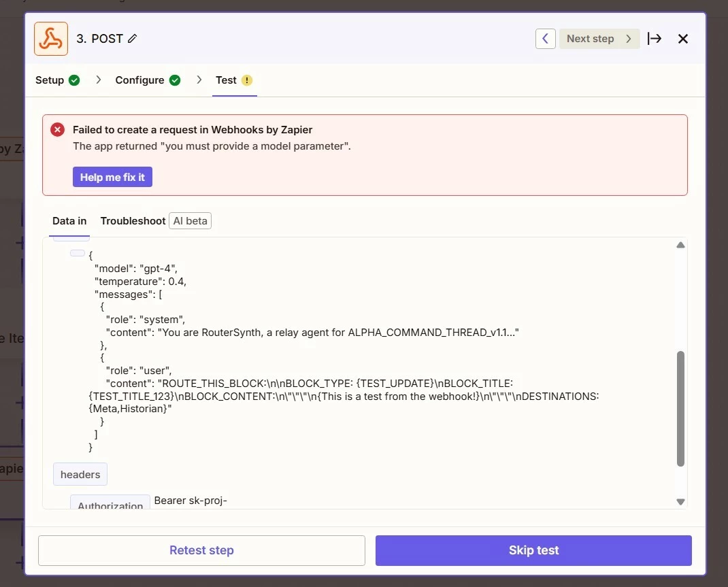Click the red error icon in alert
The width and height of the screenshot is (728, 587).
click(x=58, y=130)
